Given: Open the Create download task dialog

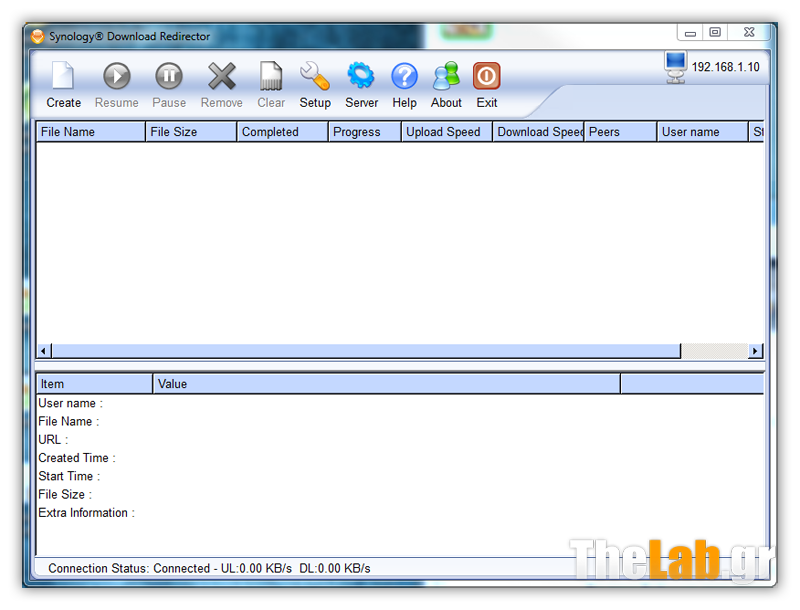Looking at the screenshot, I should 63,76.
